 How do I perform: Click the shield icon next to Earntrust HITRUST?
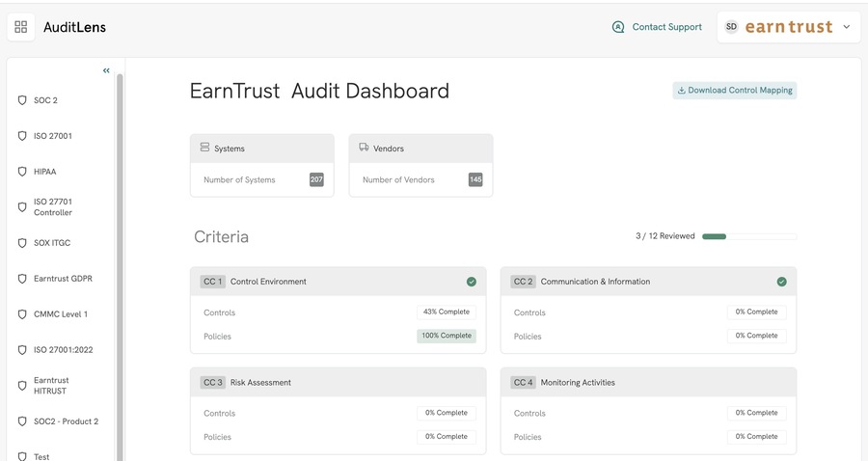tap(22, 386)
